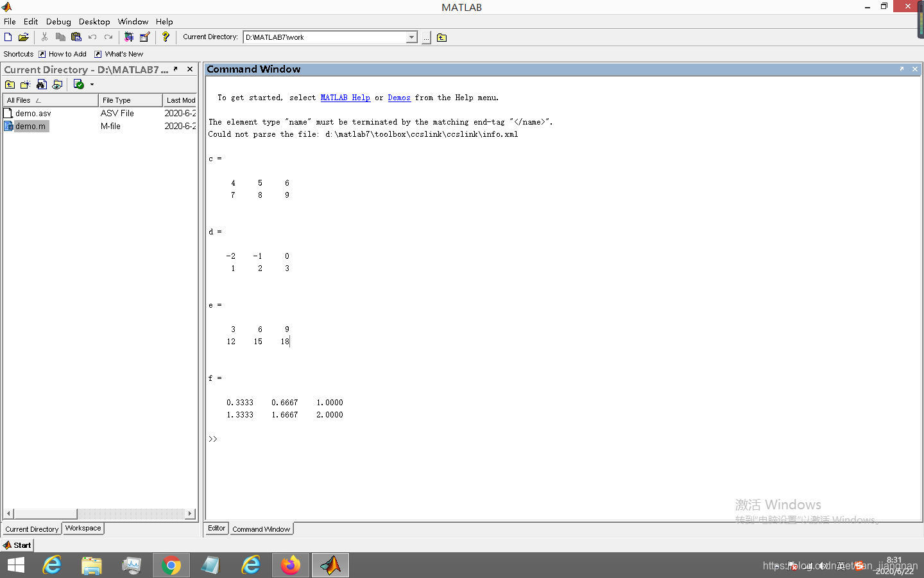
Task: Open Desktop menu
Action: pos(94,21)
